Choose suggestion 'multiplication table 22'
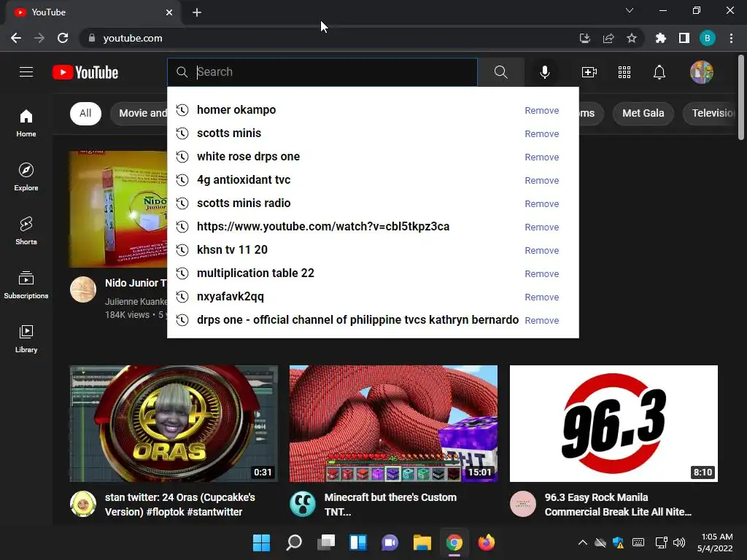Image resolution: width=747 pixels, height=560 pixels. [x=255, y=273]
